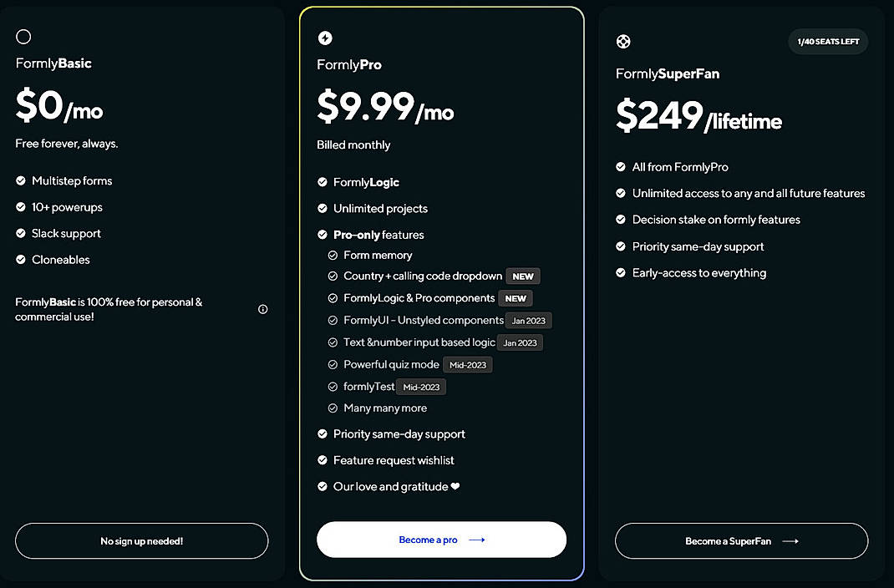Click the checkmark beside 'Unlimited projects'
This screenshot has width=894, height=588.
[323, 208]
